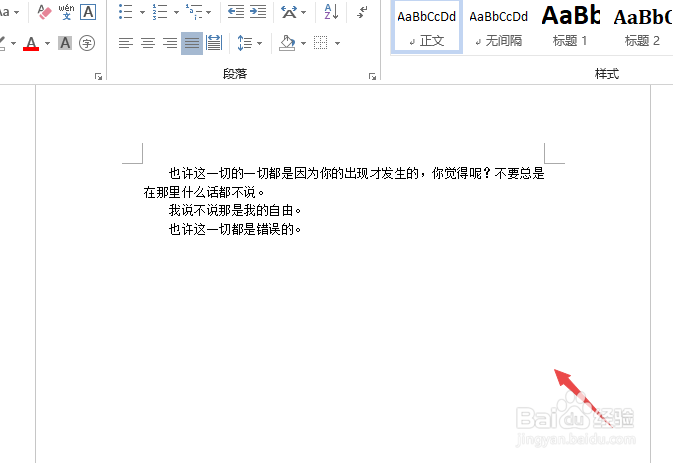Center align the text
The image size is (673, 463).
pos(148,43)
